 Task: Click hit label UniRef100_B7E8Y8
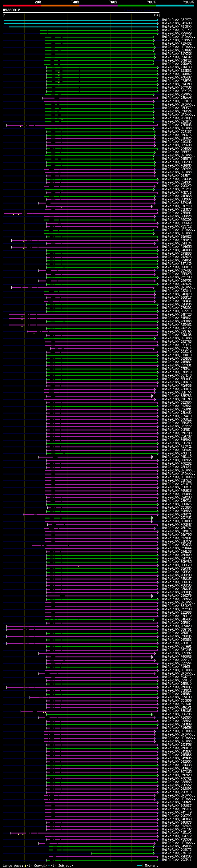point(177,240)
